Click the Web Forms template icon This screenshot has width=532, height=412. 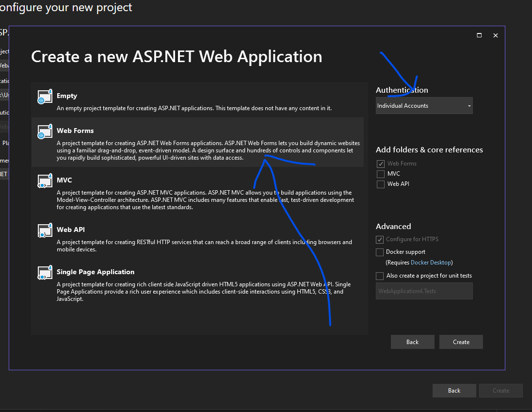pos(45,132)
